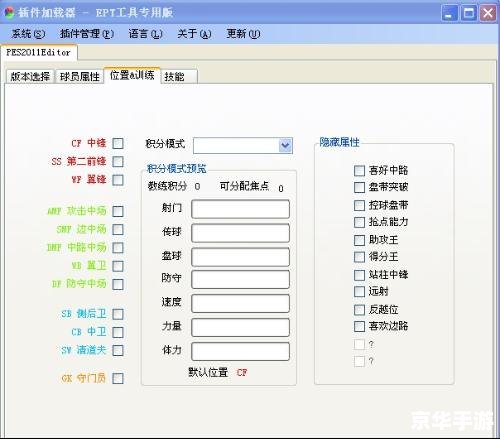Switch to the 位置&训练 tab
Screen dimensions: 500x439
pyautogui.click(x=132, y=75)
